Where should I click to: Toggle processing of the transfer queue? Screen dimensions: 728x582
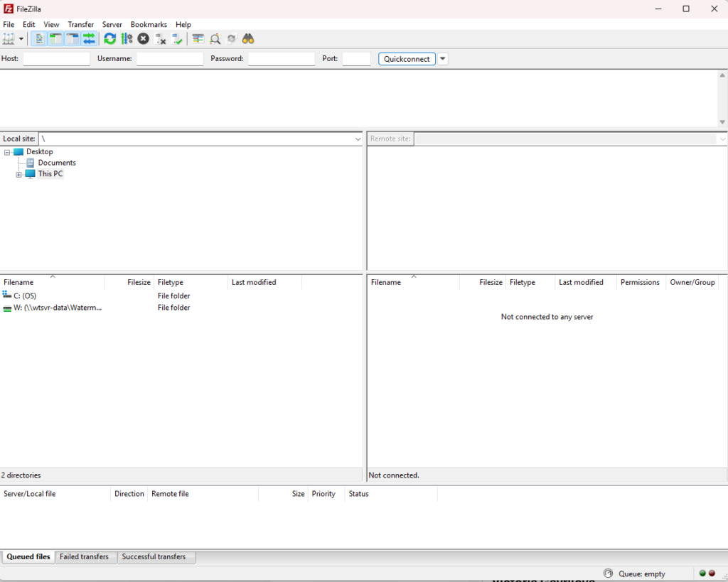[x=127, y=39]
